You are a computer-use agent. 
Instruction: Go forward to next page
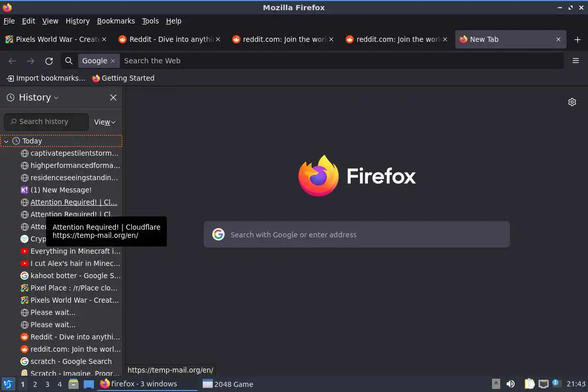pyautogui.click(x=31, y=61)
